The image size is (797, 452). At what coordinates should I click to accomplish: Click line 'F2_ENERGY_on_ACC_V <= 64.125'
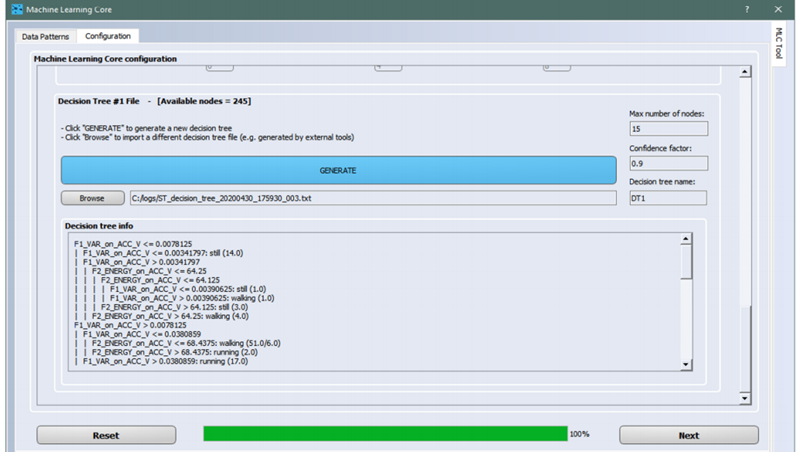(x=161, y=280)
